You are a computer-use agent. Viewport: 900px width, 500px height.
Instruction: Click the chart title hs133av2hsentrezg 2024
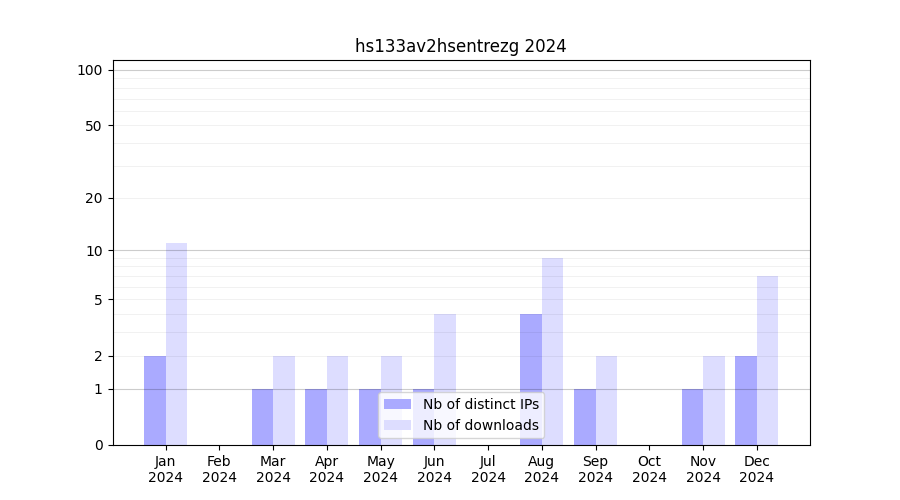tap(460, 46)
